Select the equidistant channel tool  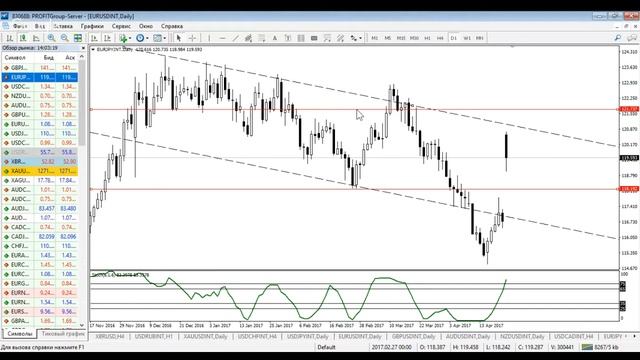point(248,38)
